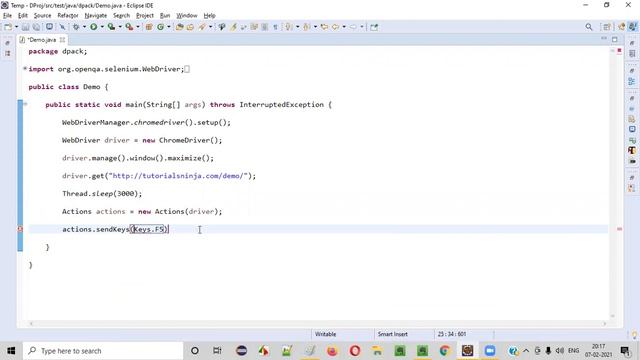Expand the New Java Class dropdown arrow
This screenshot has height=360, width=640.
coord(169,27)
